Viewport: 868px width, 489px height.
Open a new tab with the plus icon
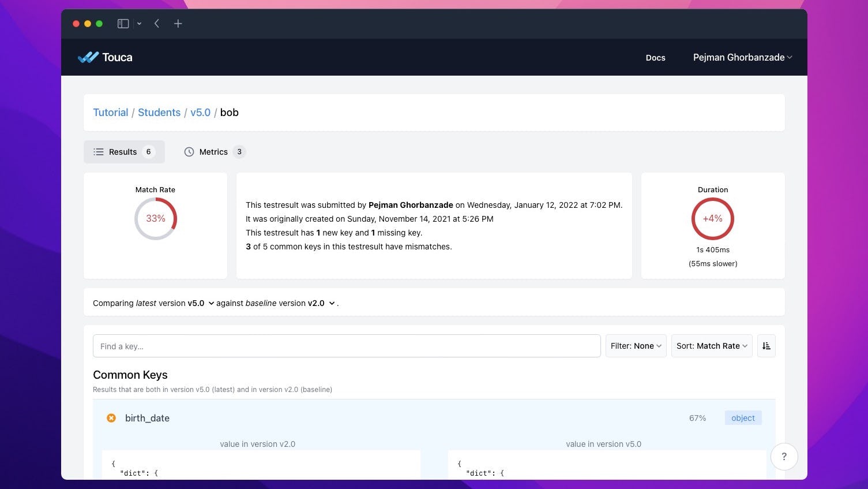coord(178,24)
